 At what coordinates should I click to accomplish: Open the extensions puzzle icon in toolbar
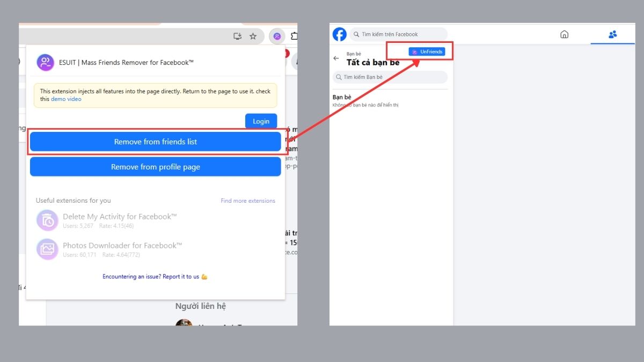(x=294, y=36)
